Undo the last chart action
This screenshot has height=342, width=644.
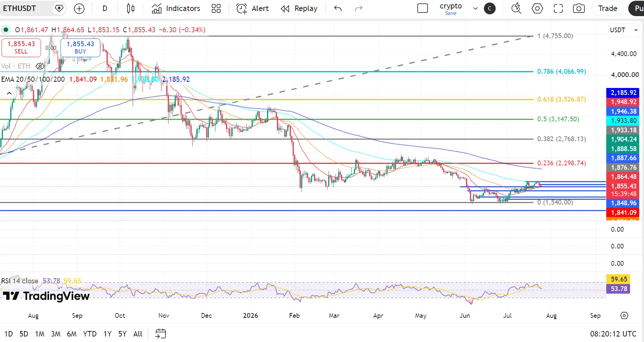coord(338,8)
